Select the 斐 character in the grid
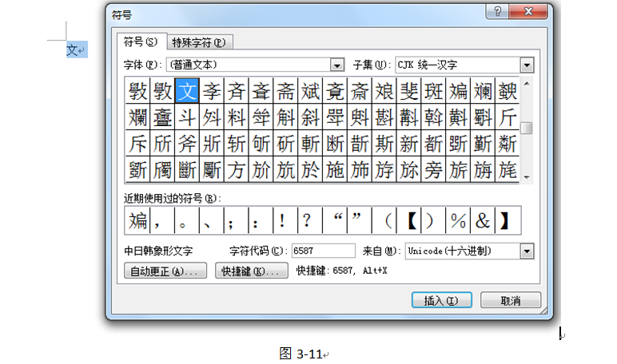Viewport: 617px width, 364px height. (409, 91)
